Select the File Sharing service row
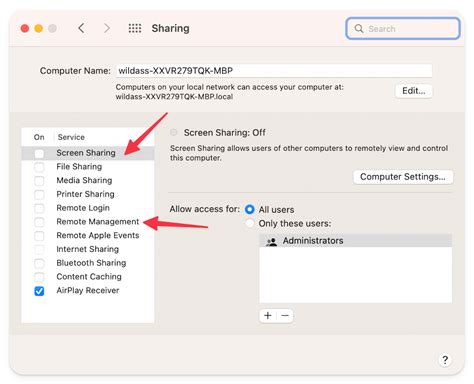Viewport: 474px width, 384px height. coord(88,167)
